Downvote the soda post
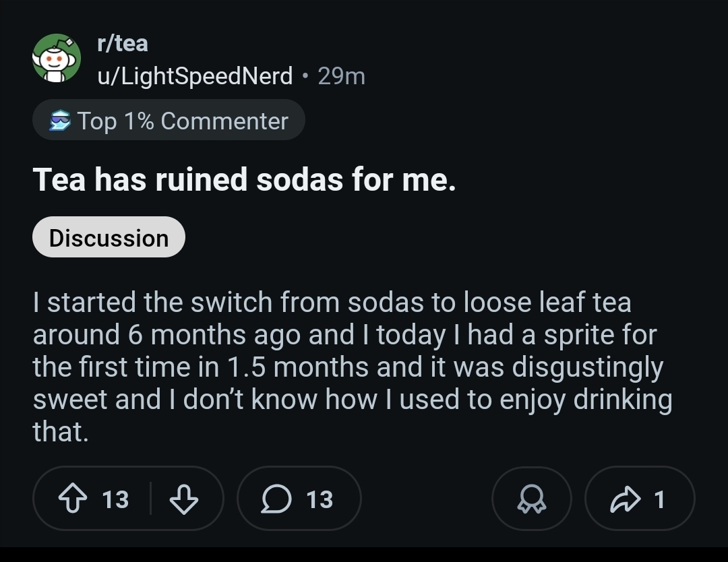Viewport: 728px width, 562px height. [x=183, y=499]
